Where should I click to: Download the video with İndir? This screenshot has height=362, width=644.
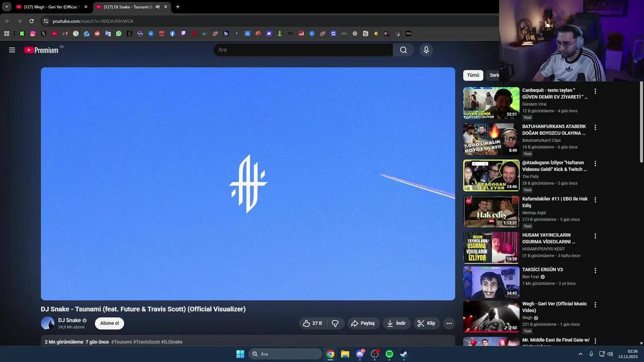tap(396, 323)
